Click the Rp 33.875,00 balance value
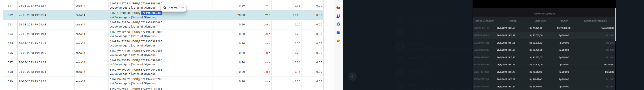 point(536,28)
